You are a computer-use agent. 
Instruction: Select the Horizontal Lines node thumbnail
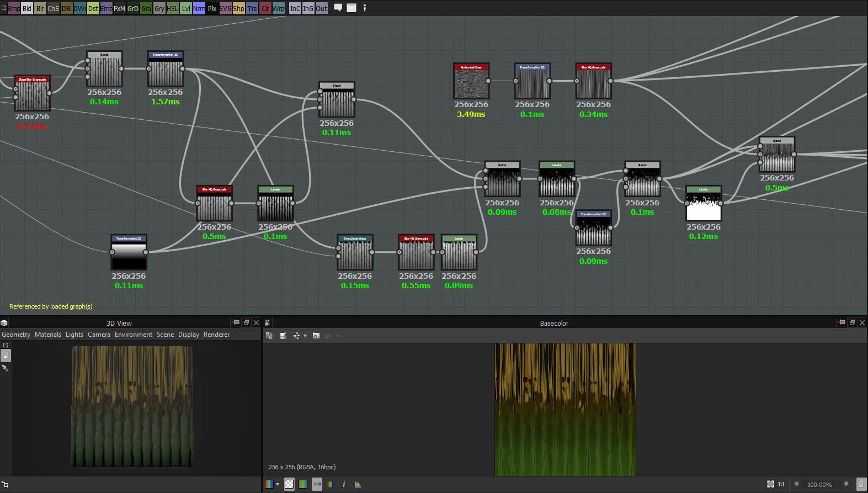471,84
